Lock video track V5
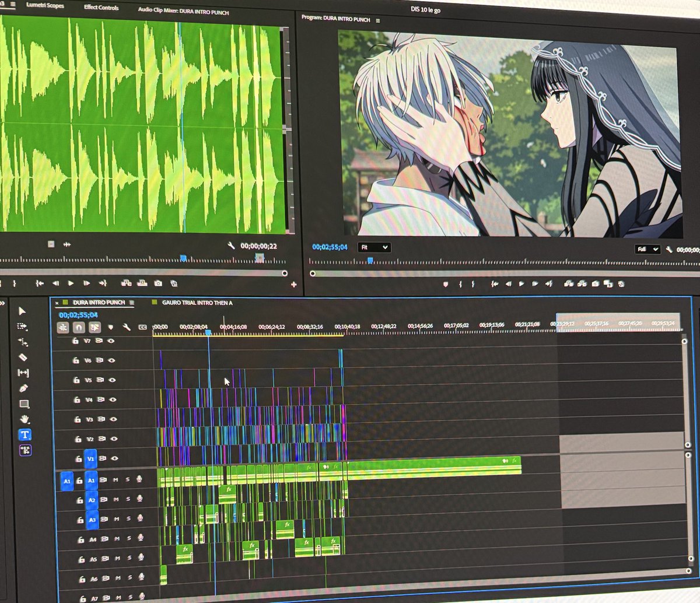 coord(76,380)
